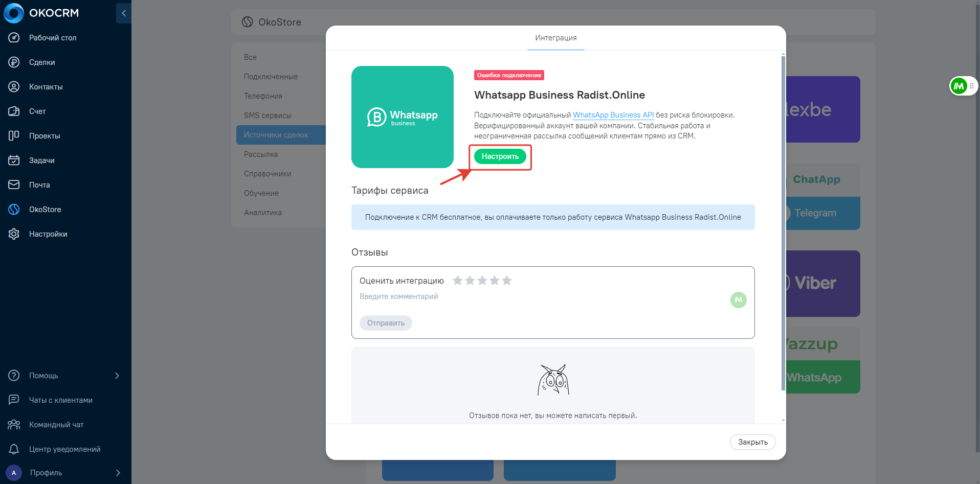Screen dimensions: 980x484
Task: Rate the integration with second star
Action: coord(470,281)
